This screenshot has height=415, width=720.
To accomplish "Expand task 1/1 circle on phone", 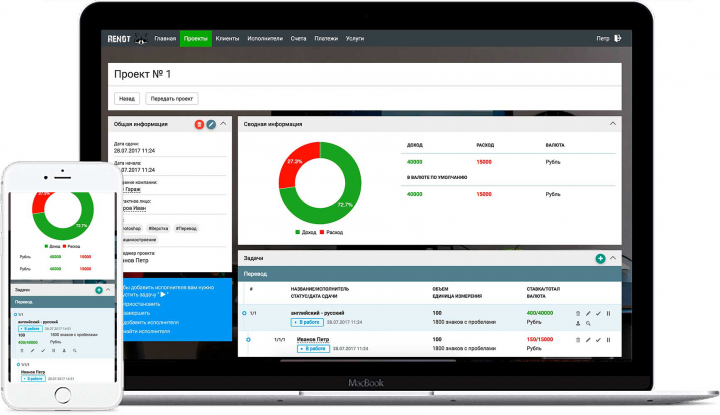I will pos(16,315).
